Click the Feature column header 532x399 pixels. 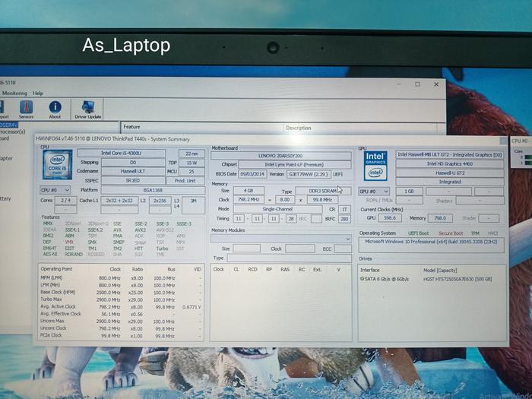(x=132, y=127)
